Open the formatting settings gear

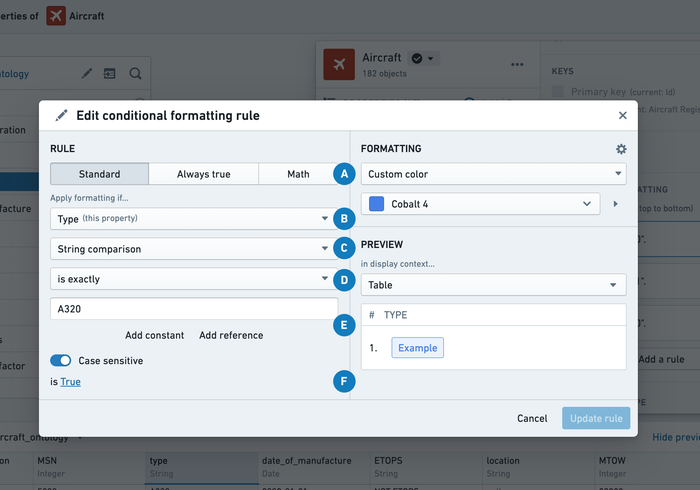[x=621, y=149]
